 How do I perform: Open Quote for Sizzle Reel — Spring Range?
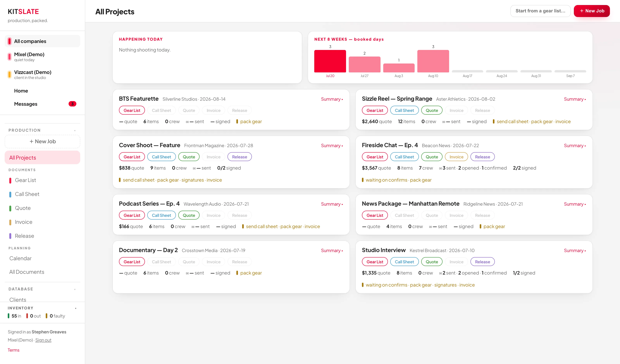click(x=432, y=110)
